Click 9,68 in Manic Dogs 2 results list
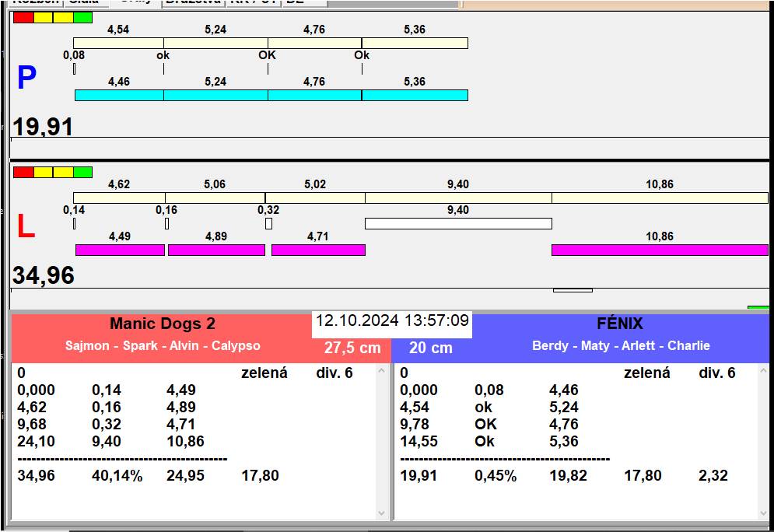The width and height of the screenshot is (774, 532). click(32, 425)
